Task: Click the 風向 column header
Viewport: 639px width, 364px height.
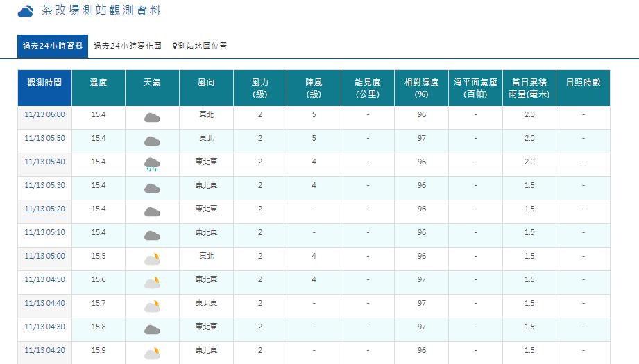Action: pos(206,88)
